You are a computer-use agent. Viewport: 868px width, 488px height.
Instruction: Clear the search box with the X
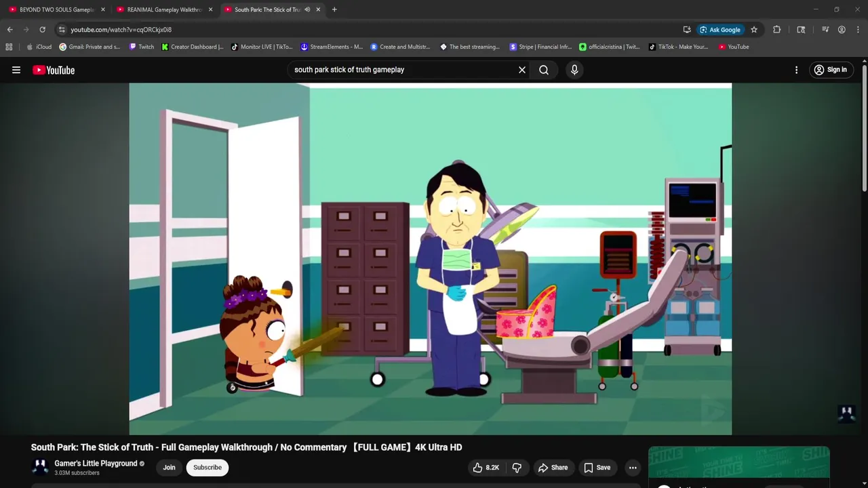(x=522, y=70)
